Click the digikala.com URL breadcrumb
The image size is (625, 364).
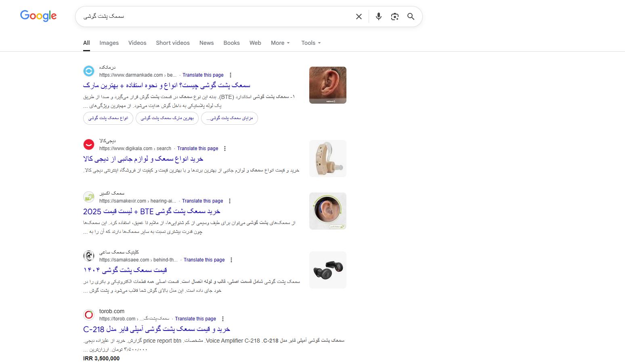click(135, 149)
